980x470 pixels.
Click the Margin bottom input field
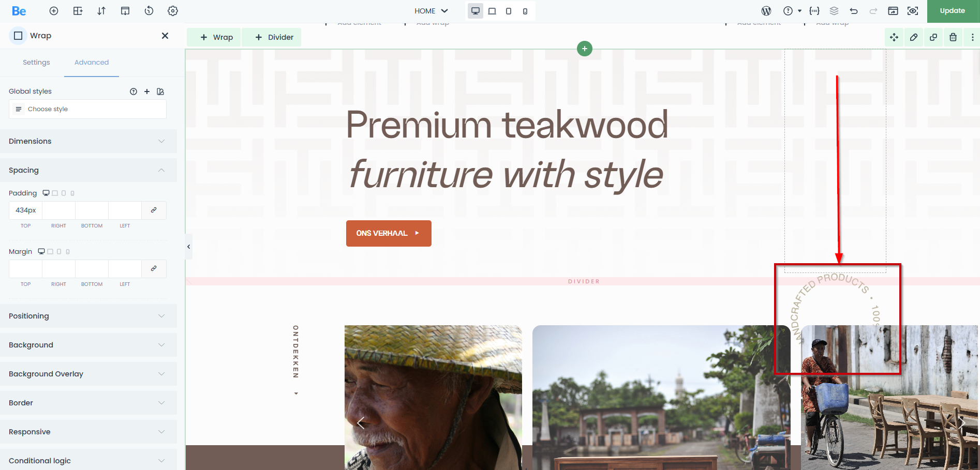[x=92, y=269]
